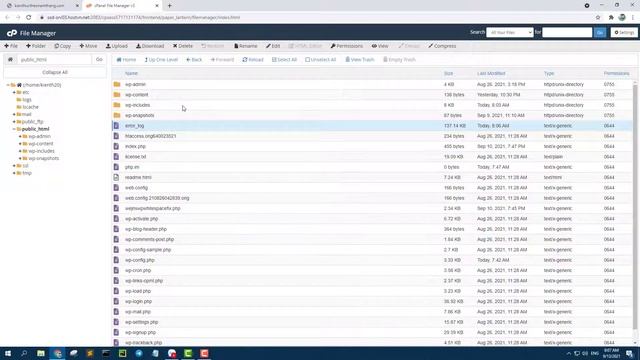Click the Download toolbar button

150,46
